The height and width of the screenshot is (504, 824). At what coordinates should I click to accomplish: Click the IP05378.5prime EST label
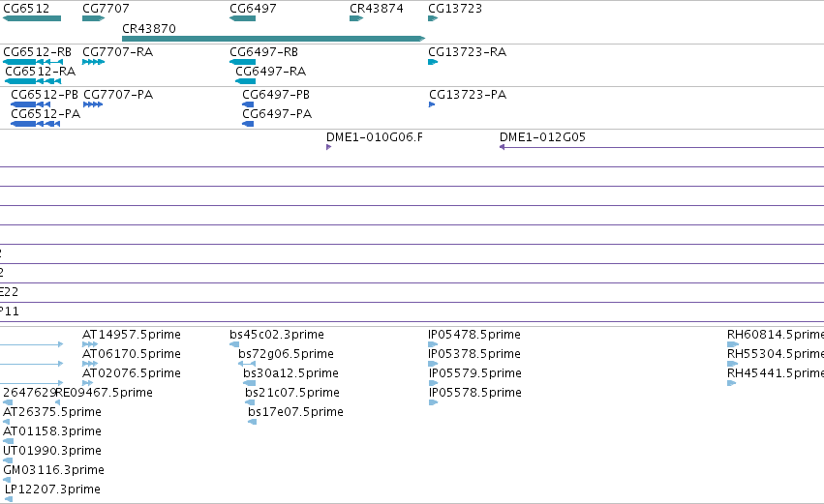tap(474, 354)
